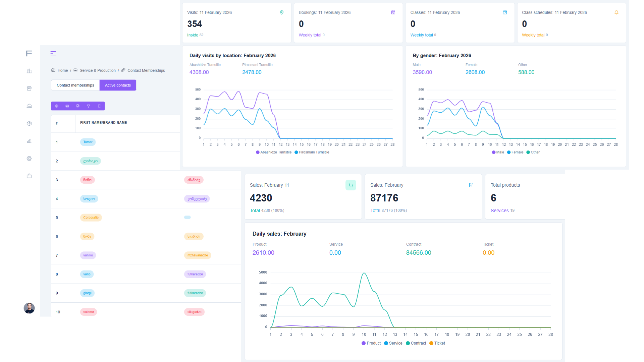
Task: Go to the Home breadcrumb link
Action: click(62, 70)
